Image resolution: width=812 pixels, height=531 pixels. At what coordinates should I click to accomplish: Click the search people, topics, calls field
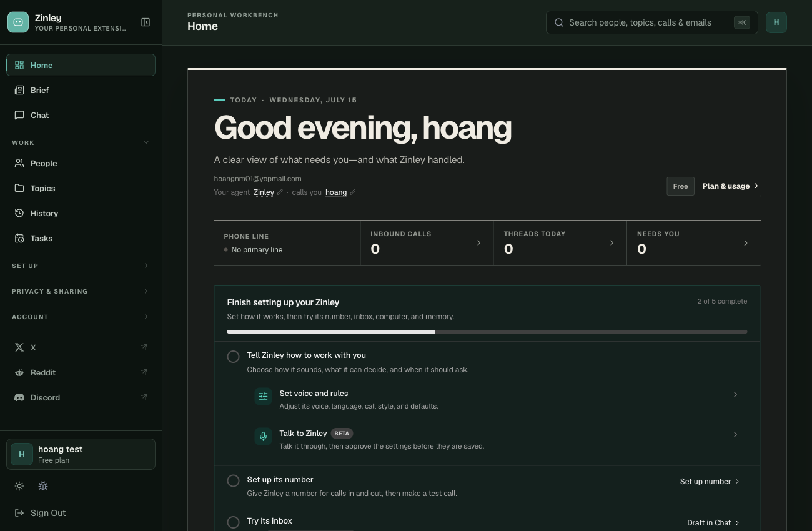point(651,22)
